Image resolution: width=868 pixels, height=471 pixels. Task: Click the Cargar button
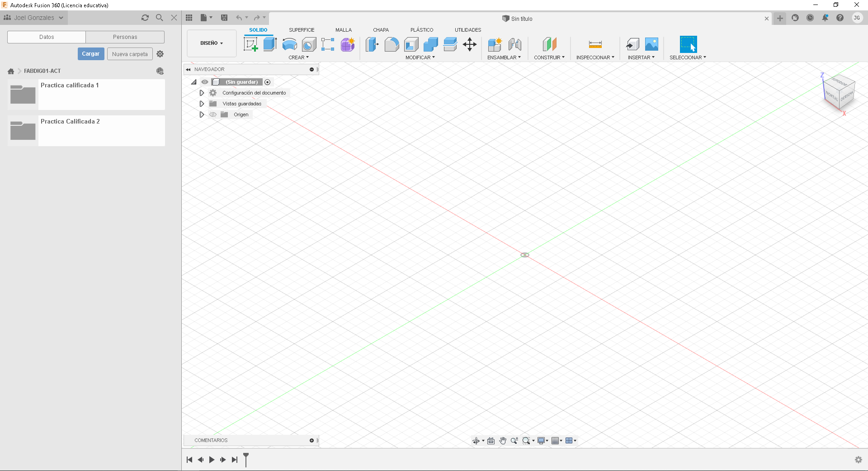91,54
